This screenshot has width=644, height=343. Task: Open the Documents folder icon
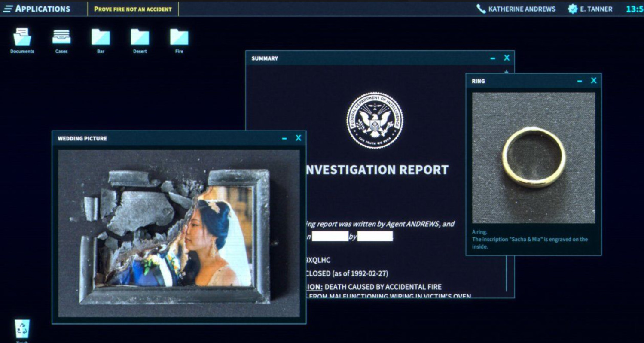tap(22, 37)
